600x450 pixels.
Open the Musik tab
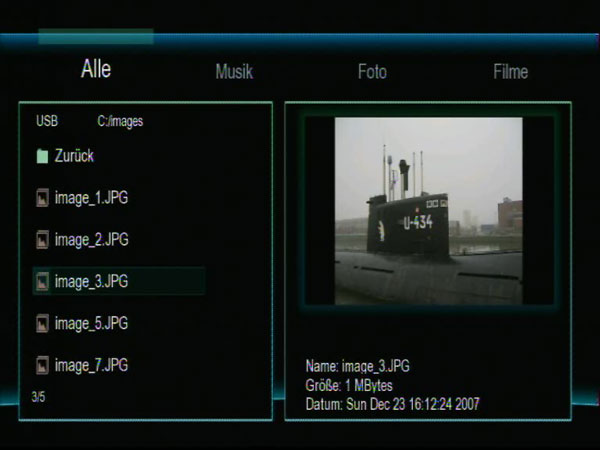(234, 71)
